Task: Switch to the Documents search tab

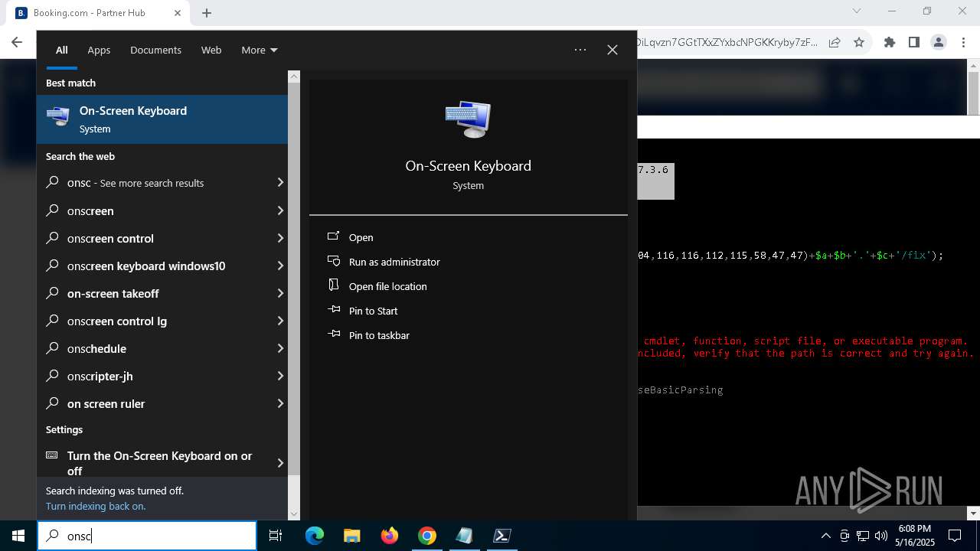Action: [155, 50]
